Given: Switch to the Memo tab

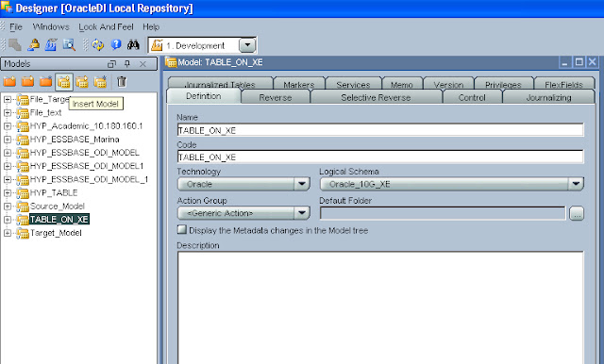Looking at the screenshot, I should (402, 84).
